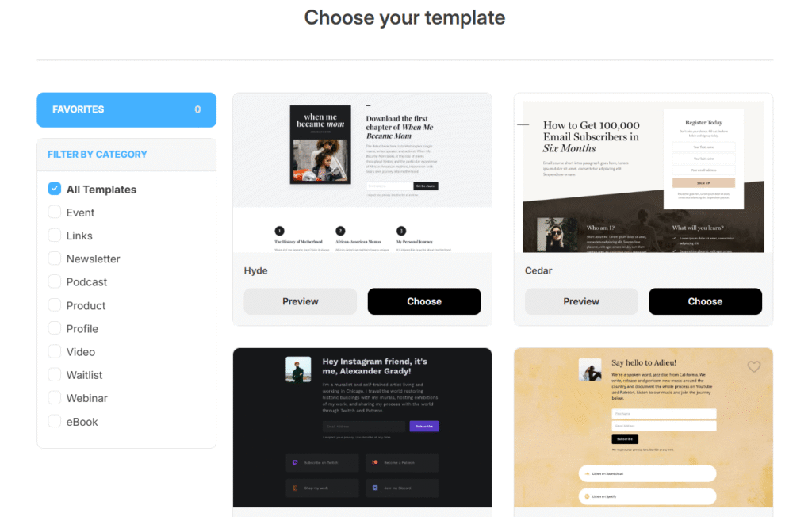This screenshot has width=812, height=517.
Task: Tick the Waitlist filter checkbox
Action: click(55, 374)
